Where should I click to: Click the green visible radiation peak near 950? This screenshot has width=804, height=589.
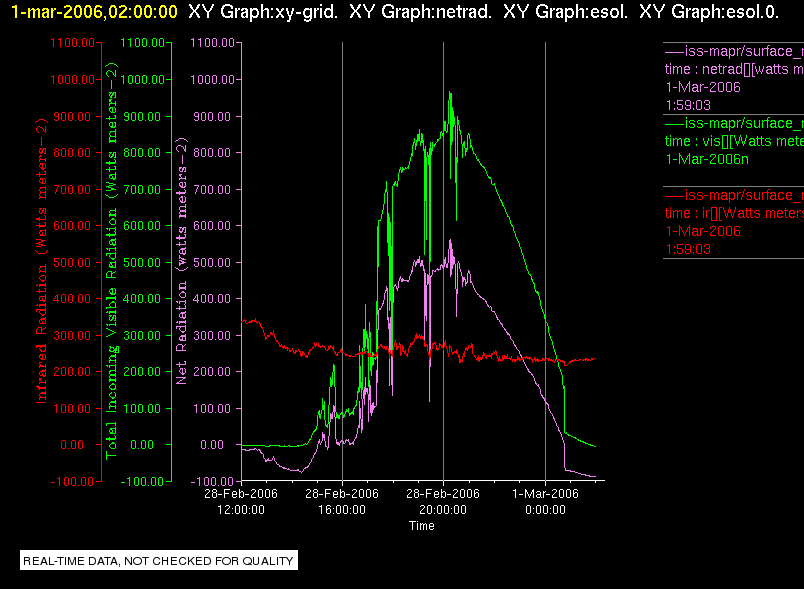click(x=450, y=93)
